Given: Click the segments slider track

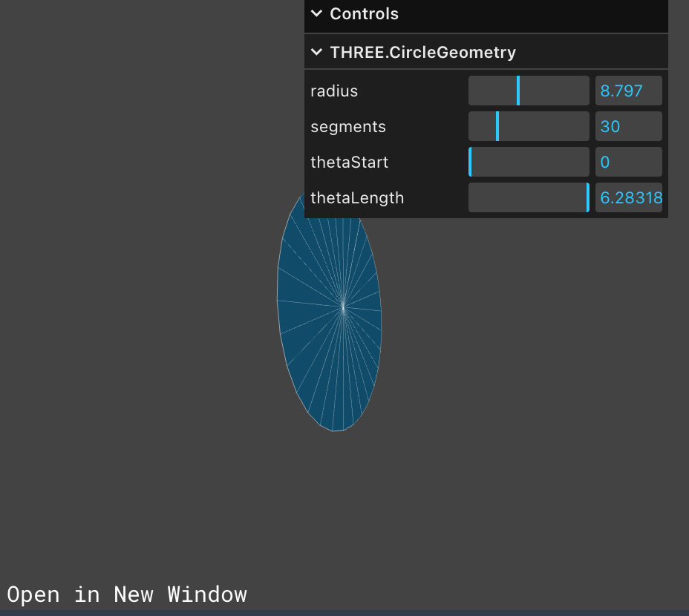Looking at the screenshot, I should pos(529,126).
